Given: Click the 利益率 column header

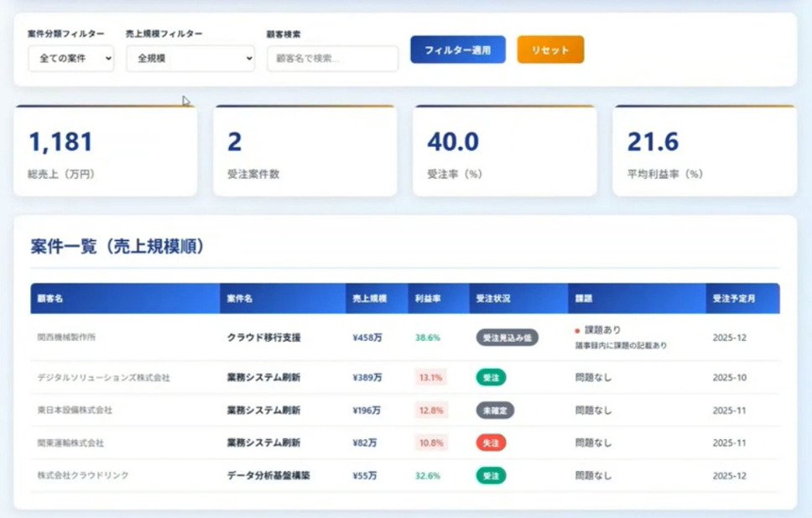Looking at the screenshot, I should [x=424, y=299].
